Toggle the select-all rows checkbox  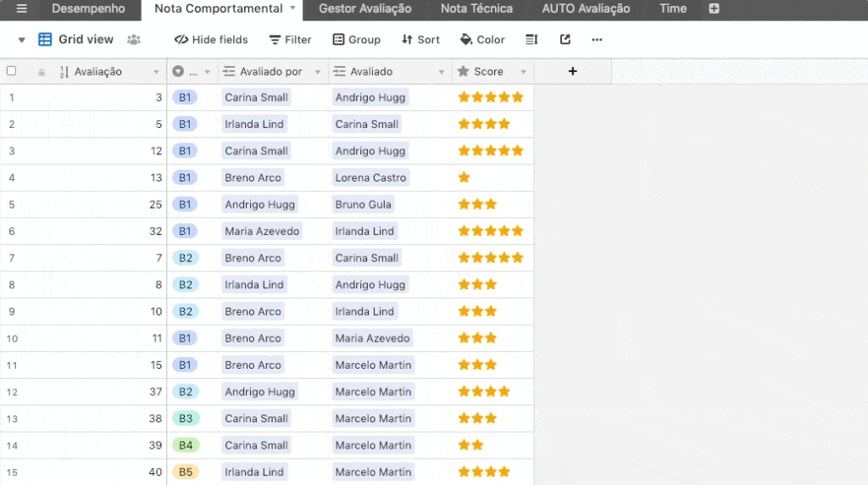[11, 71]
